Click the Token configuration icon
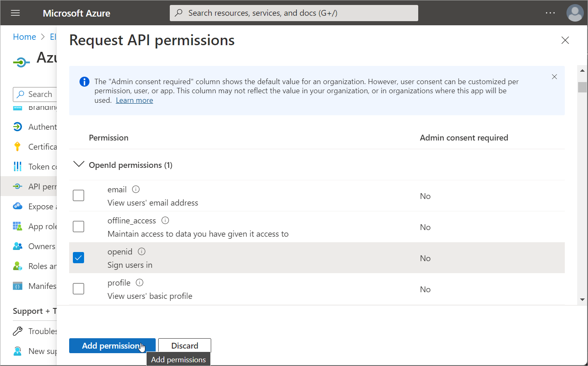 (x=17, y=166)
